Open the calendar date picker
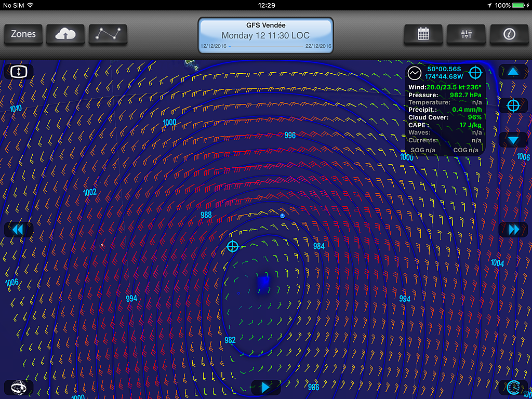Viewport: 532px width, 399px height. click(423, 34)
